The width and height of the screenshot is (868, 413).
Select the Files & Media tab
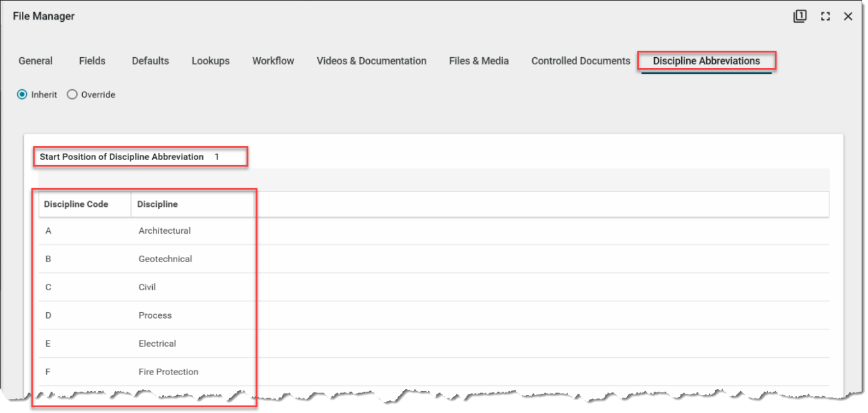click(x=479, y=61)
